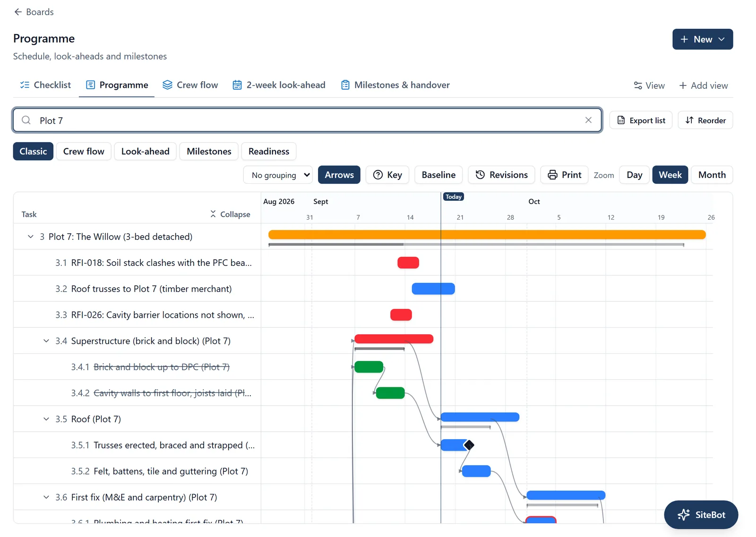The width and height of the screenshot is (756, 537).
Task: Open Milestones & handover tab
Action: point(395,85)
